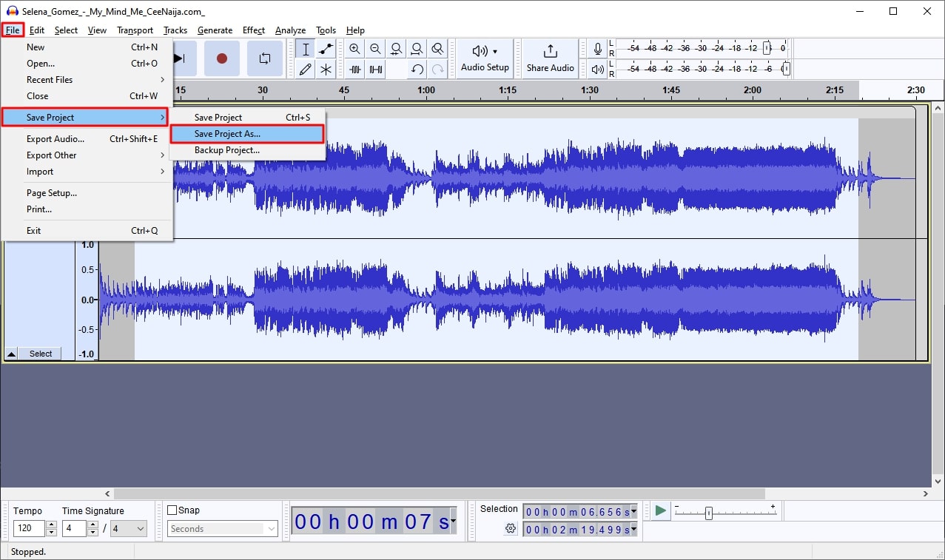The height and width of the screenshot is (560, 945).
Task: Choose New from File menu
Action: tap(87, 47)
